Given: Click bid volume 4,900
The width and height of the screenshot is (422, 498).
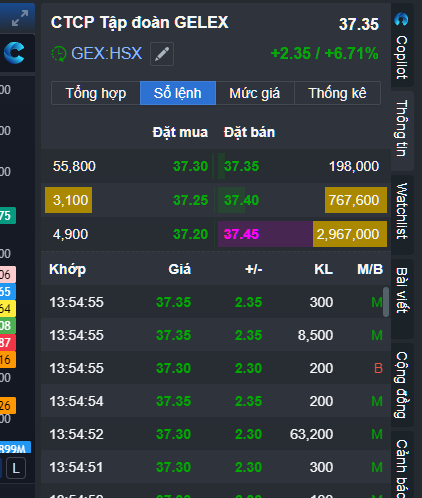Looking at the screenshot, I should pos(70,234).
